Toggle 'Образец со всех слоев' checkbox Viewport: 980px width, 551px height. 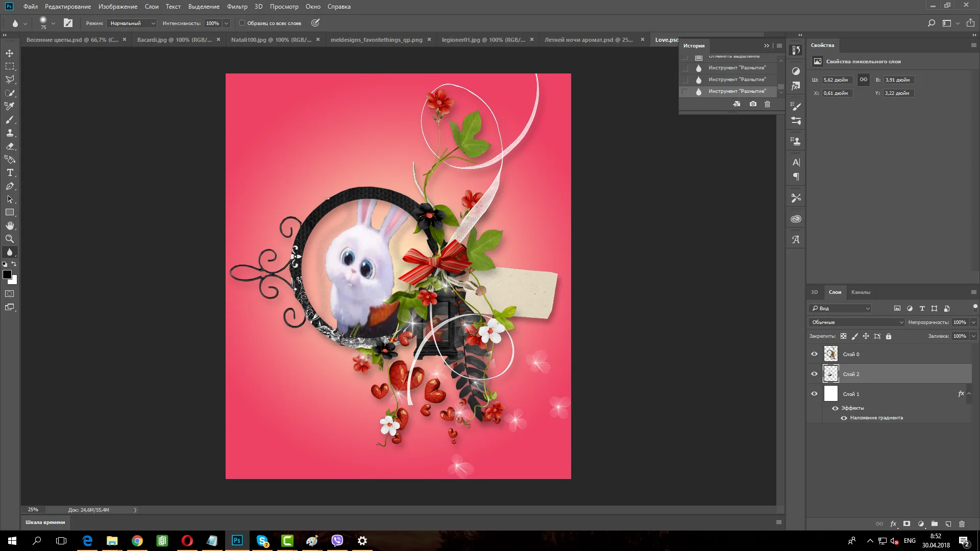(242, 23)
